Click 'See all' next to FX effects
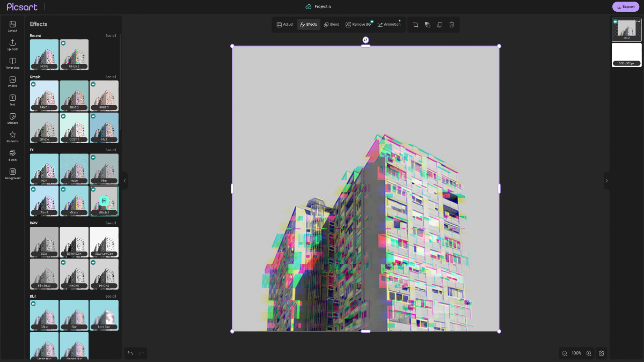Screen dimensions: 644x362 (x=111, y=150)
